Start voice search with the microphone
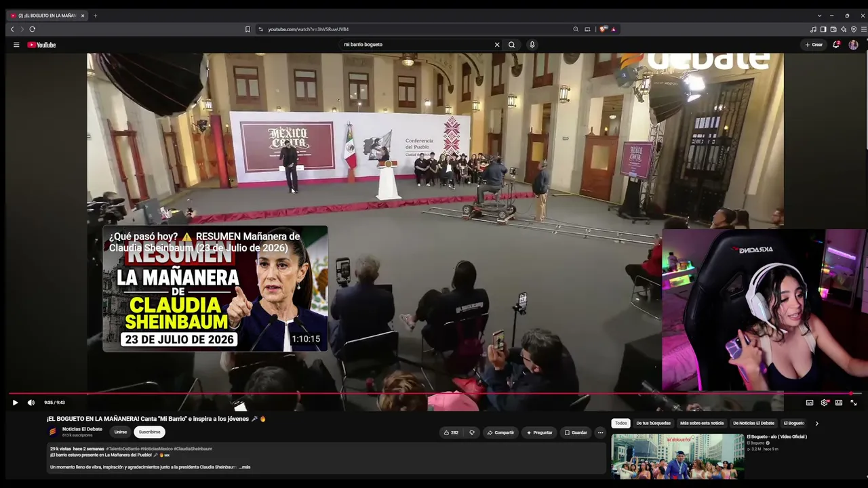This screenshot has width=868, height=488. pyautogui.click(x=532, y=45)
